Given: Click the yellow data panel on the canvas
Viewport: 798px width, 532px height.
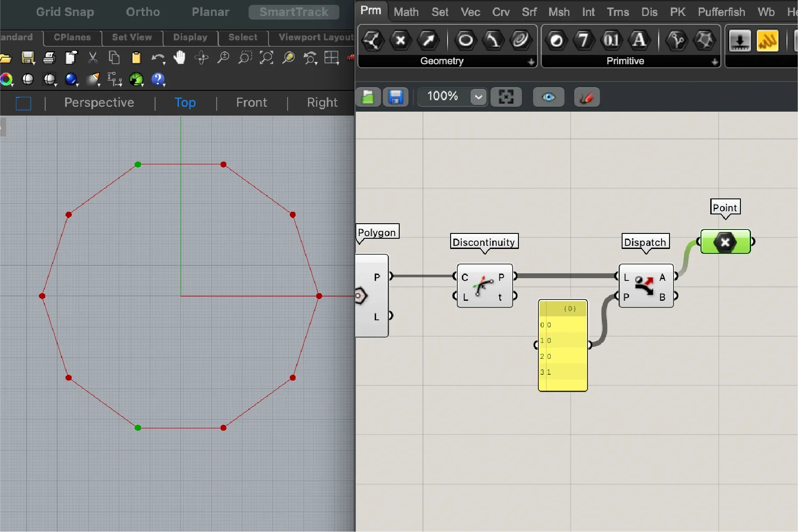Looking at the screenshot, I should click(x=562, y=346).
